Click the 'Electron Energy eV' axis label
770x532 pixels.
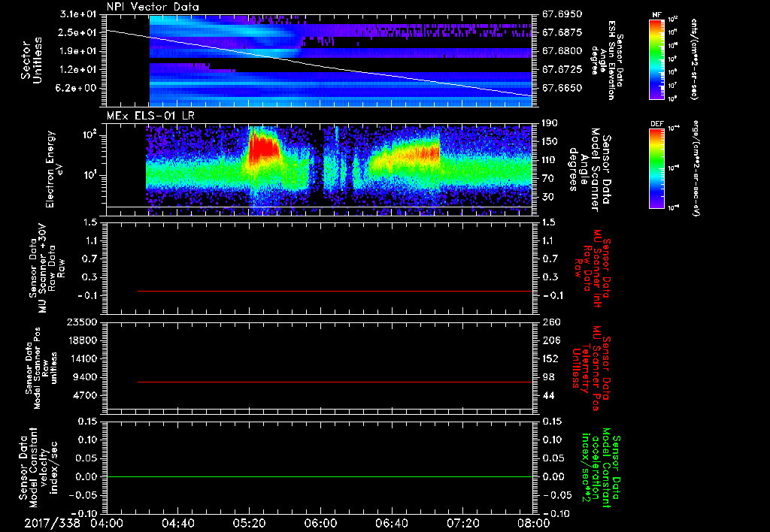pyautogui.click(x=54, y=169)
